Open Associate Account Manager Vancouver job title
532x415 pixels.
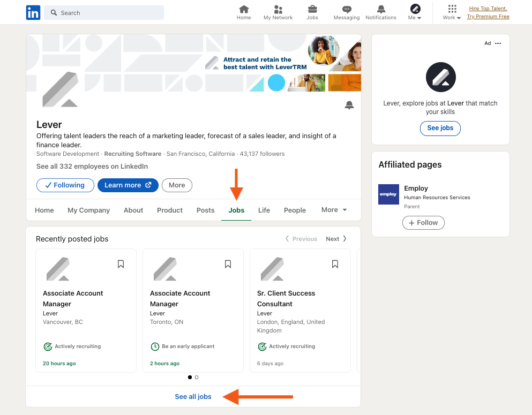tap(73, 298)
